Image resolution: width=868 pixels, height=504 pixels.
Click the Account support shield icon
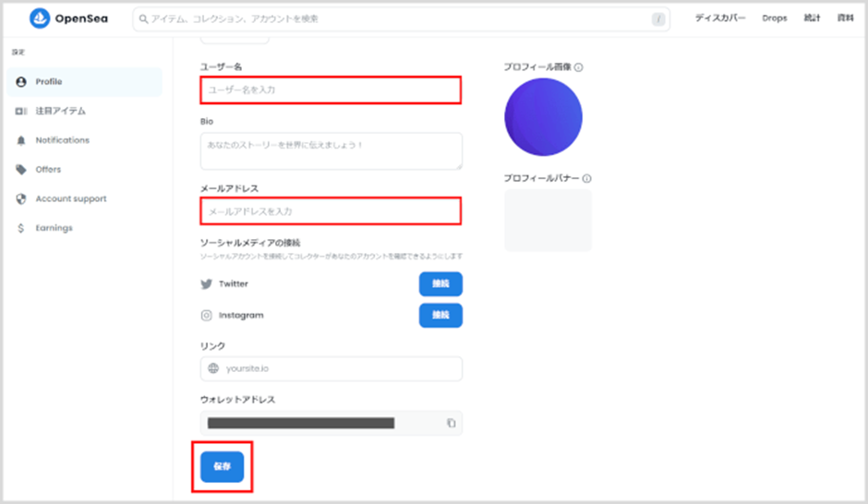(21, 199)
